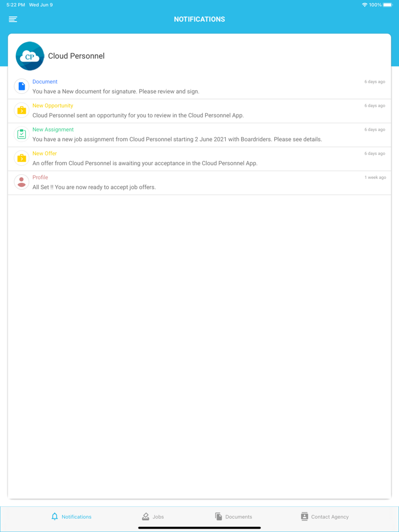
Task: Open the Documents tab
Action: click(234, 517)
